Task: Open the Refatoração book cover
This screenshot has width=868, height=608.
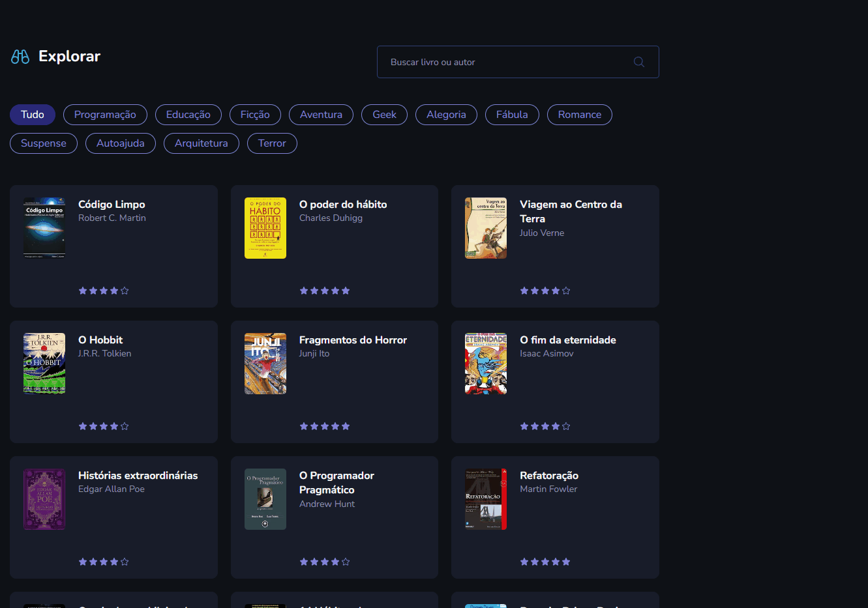Action: [486, 499]
